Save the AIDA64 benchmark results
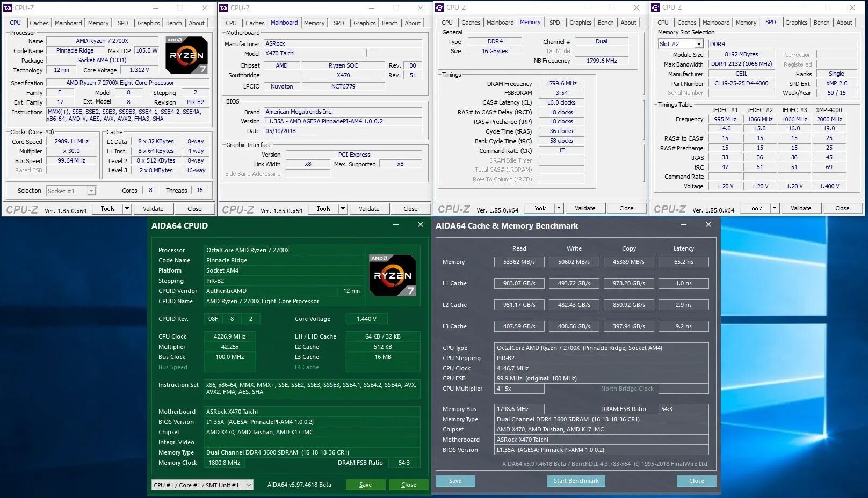The height and width of the screenshot is (498, 868). point(455,481)
